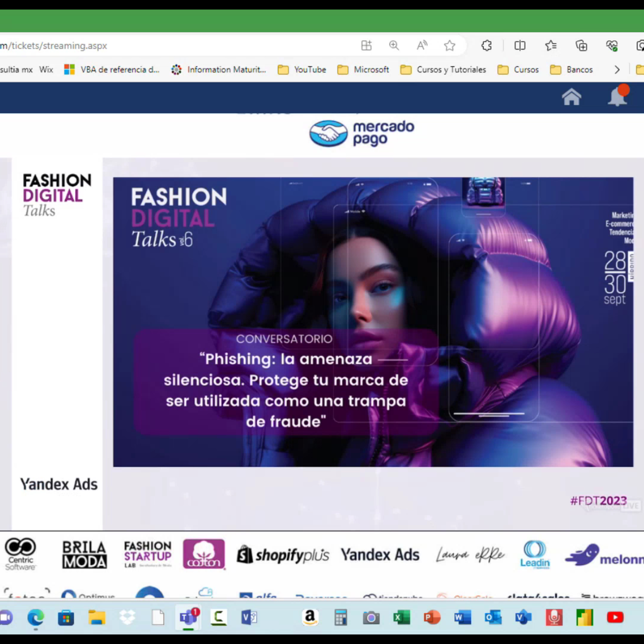Image resolution: width=644 pixels, height=644 pixels.
Task: Open Browser essentials heart icon
Action: pos(612,45)
